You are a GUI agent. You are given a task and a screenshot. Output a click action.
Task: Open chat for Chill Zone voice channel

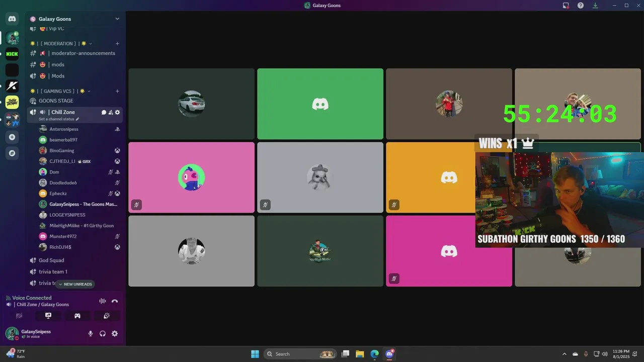(x=104, y=112)
